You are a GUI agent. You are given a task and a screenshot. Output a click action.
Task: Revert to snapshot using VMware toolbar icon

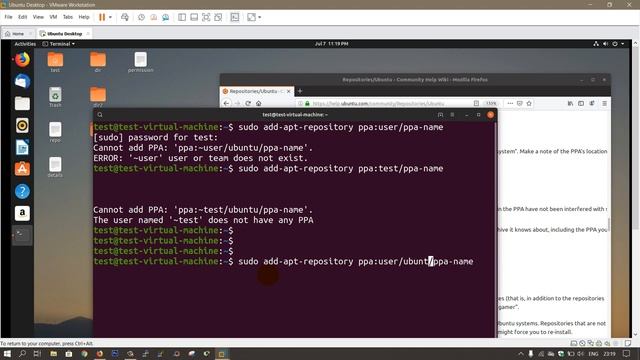(153, 17)
